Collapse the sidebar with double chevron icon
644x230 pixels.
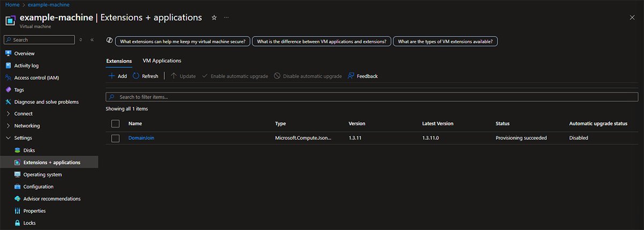[92, 40]
